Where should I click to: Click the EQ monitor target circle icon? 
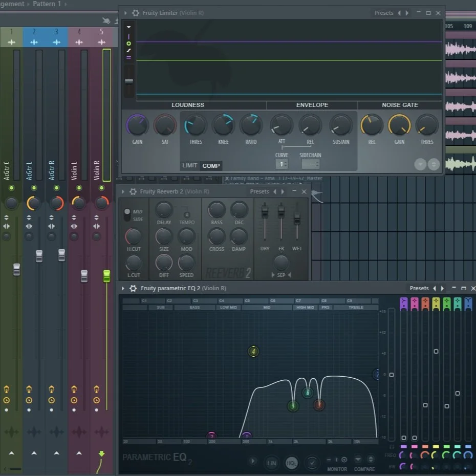[x=344, y=460]
